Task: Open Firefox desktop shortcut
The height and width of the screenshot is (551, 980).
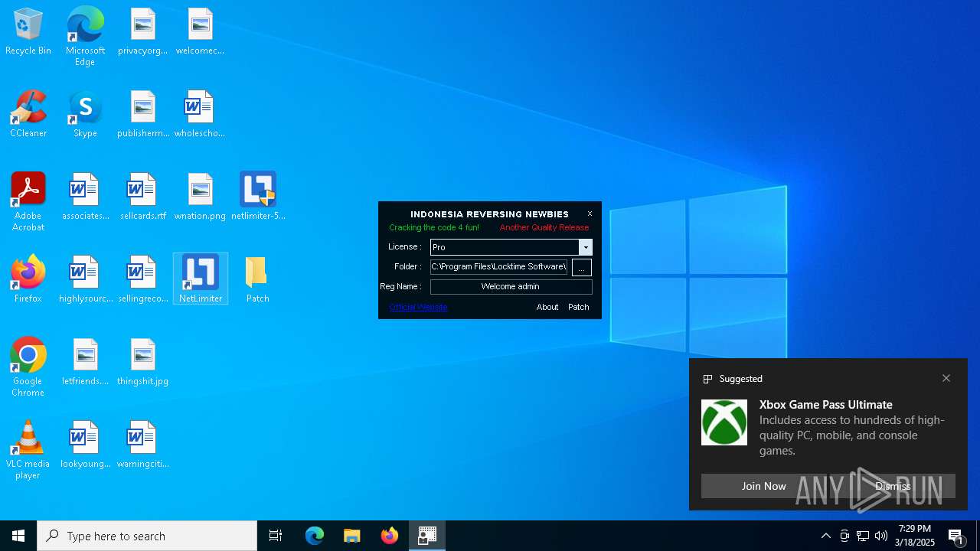Action: point(28,280)
